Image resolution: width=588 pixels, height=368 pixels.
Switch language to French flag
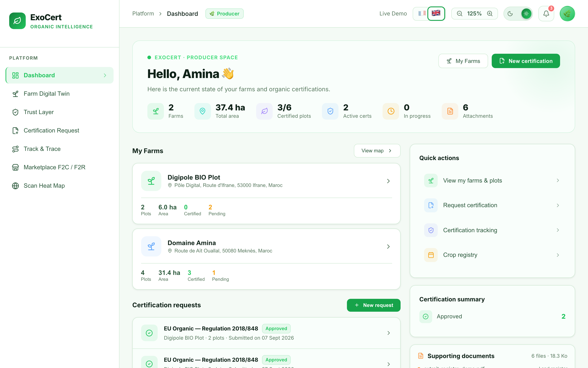[x=422, y=13]
